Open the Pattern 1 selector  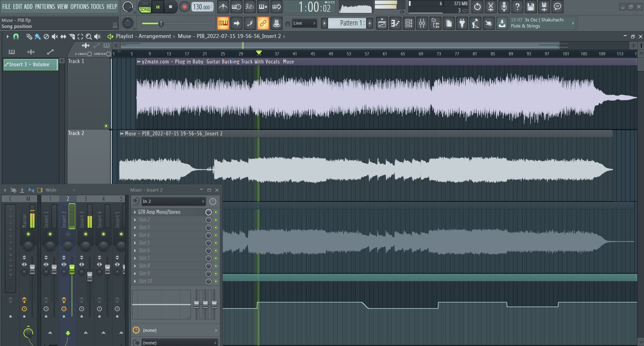tap(347, 23)
